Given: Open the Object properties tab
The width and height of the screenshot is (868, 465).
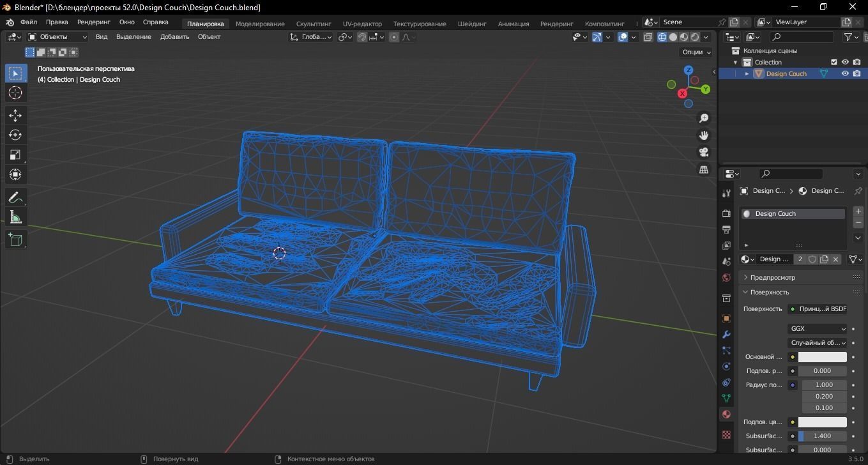Looking at the screenshot, I should point(726,318).
